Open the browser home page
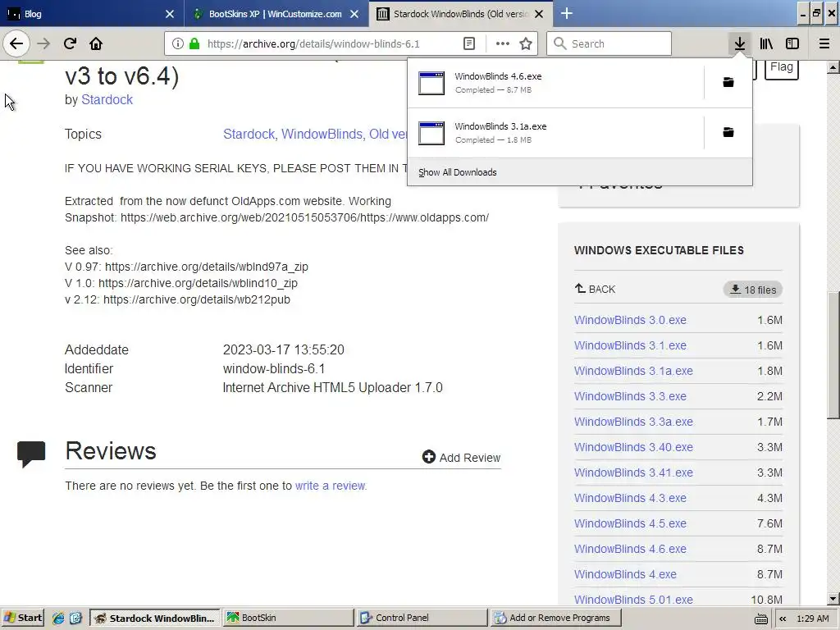This screenshot has height=630, width=840. [96, 44]
